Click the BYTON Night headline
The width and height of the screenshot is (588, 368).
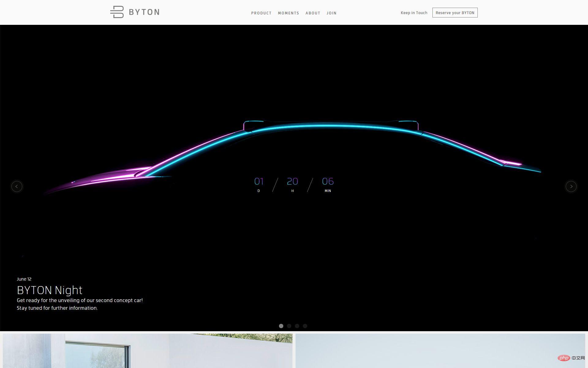[x=50, y=290]
